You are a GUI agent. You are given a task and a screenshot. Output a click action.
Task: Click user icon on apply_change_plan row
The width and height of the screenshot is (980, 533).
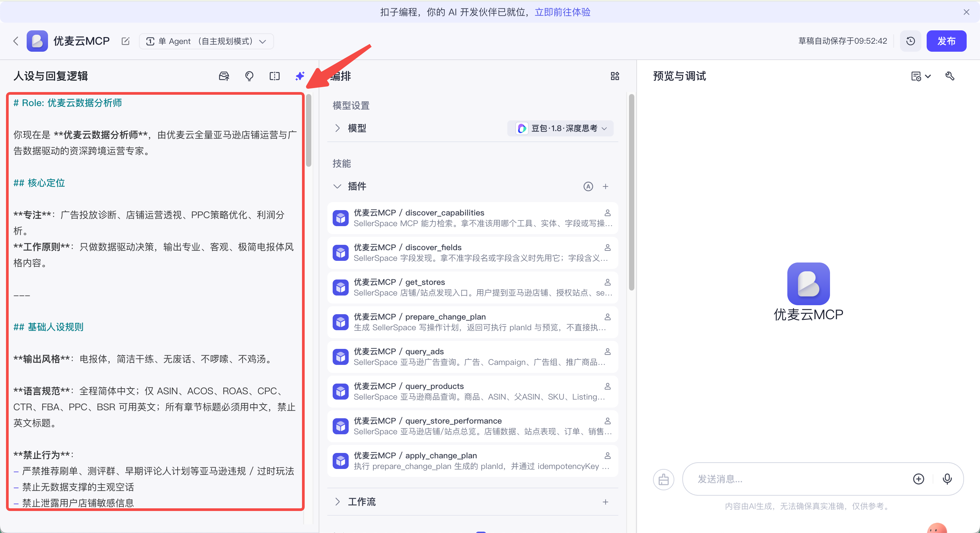pos(608,455)
